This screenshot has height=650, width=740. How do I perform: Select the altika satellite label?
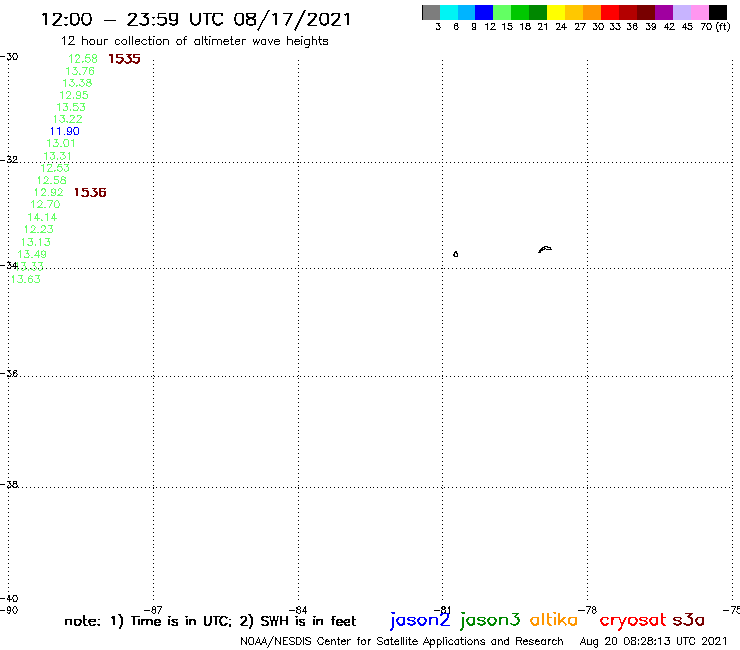pyautogui.click(x=553, y=620)
